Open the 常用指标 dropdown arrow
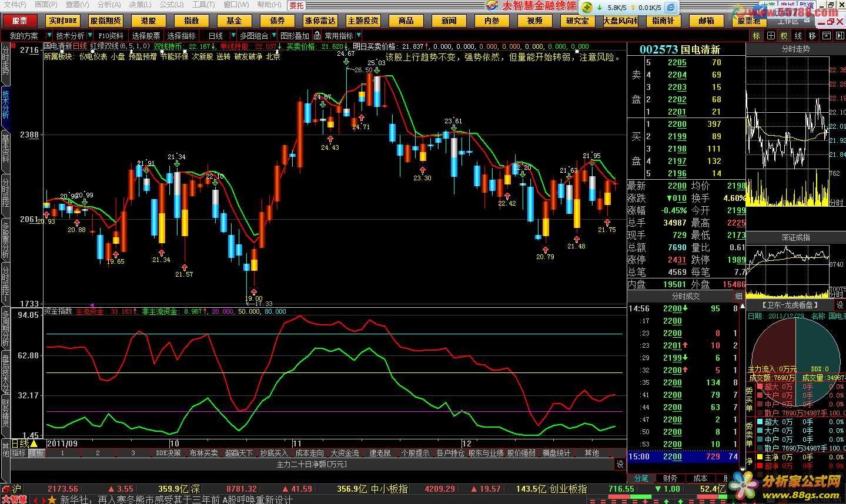846x504 pixels. [x=359, y=36]
